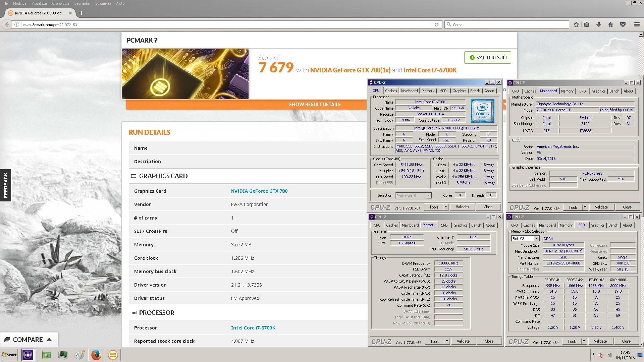This screenshot has width=644, height=362.
Task: Open a new tab with the plus icon
Action: pos(82,13)
